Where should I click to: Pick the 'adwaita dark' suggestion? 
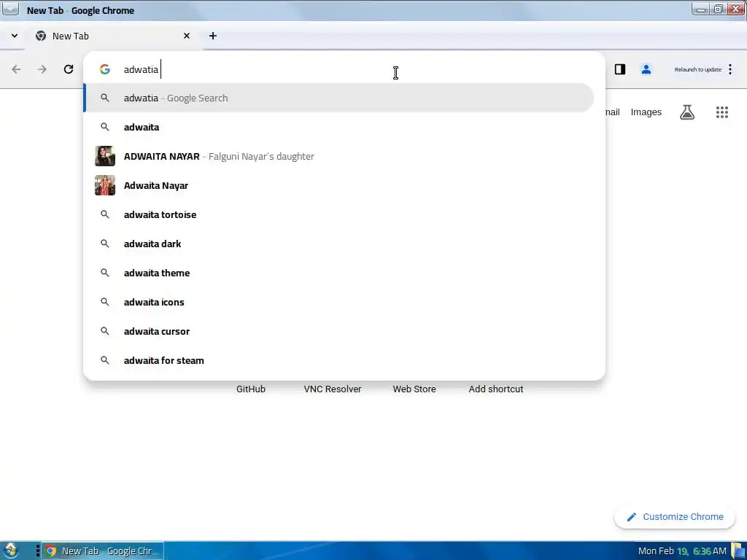(339, 244)
